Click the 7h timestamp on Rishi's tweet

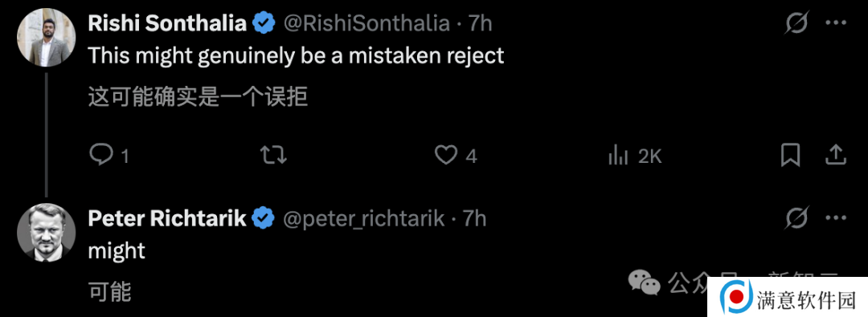[x=480, y=23]
